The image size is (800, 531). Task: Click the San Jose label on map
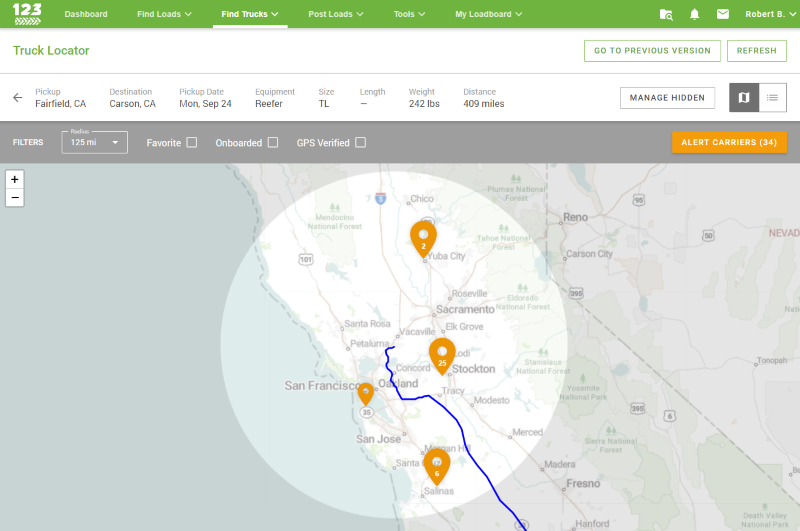tap(379, 439)
